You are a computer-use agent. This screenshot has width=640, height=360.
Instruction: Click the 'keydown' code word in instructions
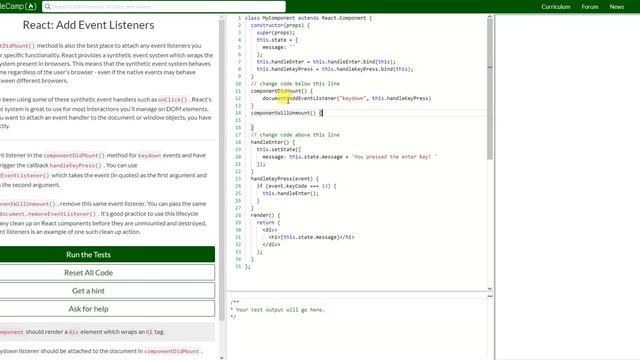pyautogui.click(x=149, y=156)
